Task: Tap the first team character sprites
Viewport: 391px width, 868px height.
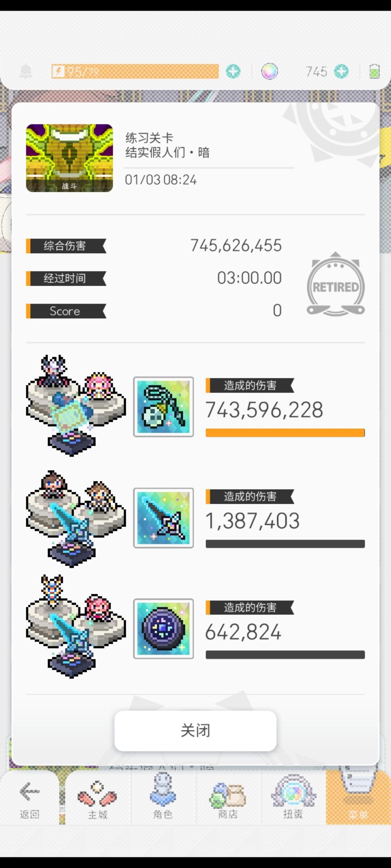Action: coord(76,406)
